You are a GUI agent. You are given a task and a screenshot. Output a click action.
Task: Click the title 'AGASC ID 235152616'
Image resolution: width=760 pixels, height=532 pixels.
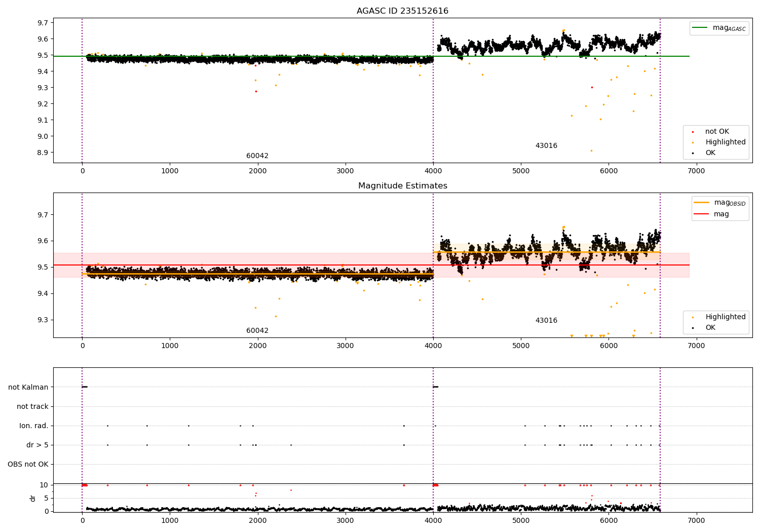[402, 11]
